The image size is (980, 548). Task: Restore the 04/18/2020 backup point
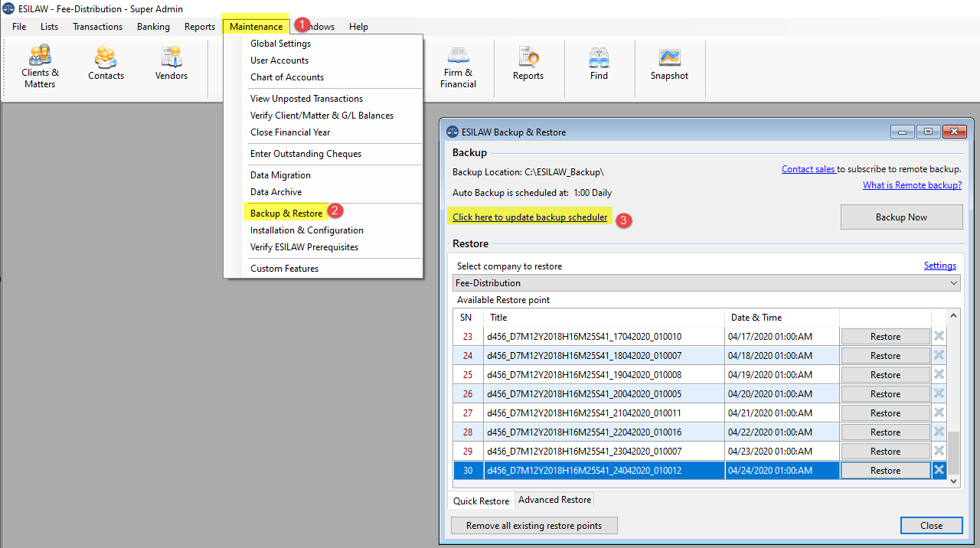(885, 356)
